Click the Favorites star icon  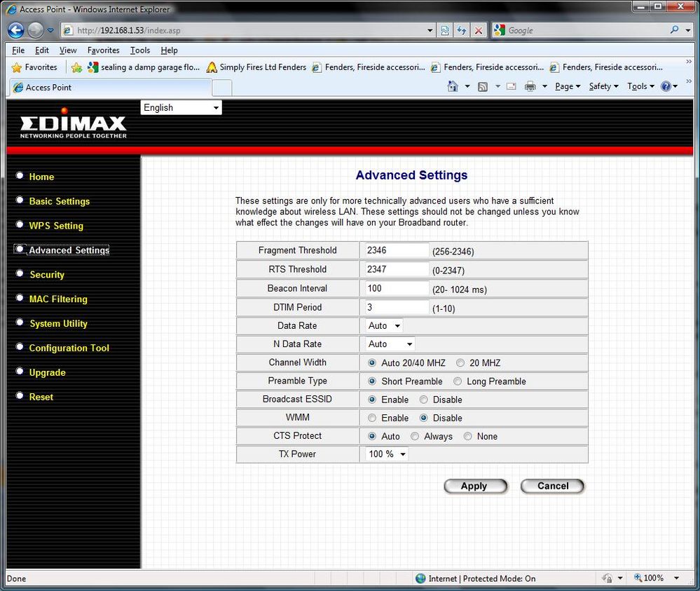[x=17, y=67]
